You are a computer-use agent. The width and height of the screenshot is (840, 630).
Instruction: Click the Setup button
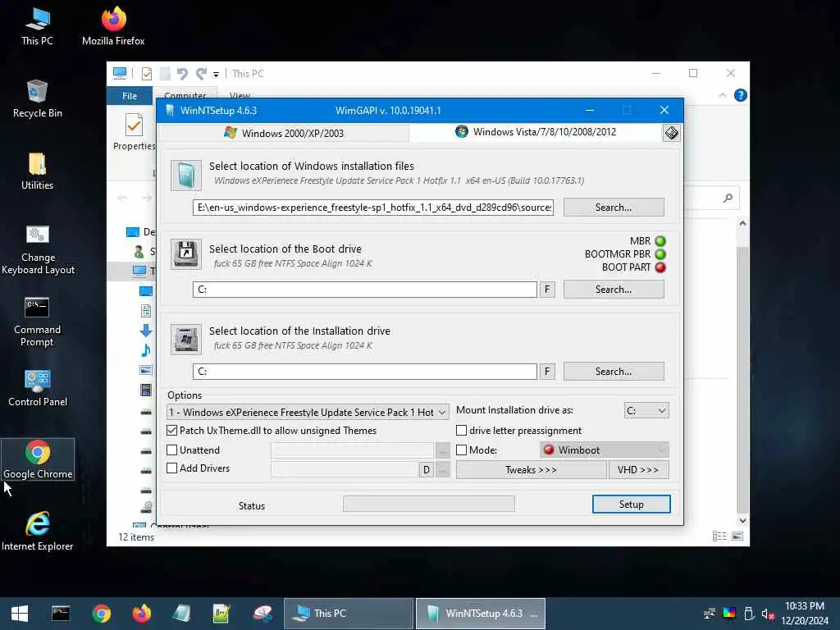coord(631,504)
